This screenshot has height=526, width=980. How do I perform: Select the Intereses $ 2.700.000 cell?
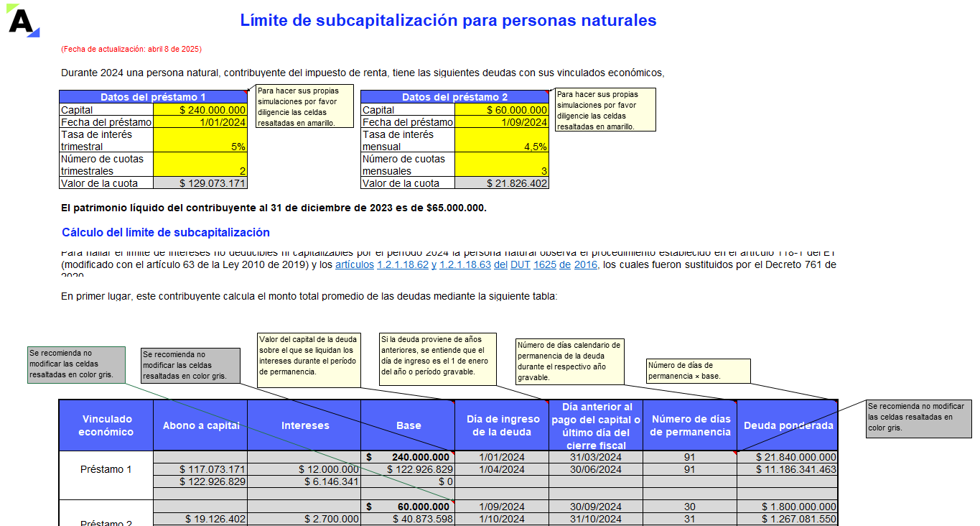304,519
